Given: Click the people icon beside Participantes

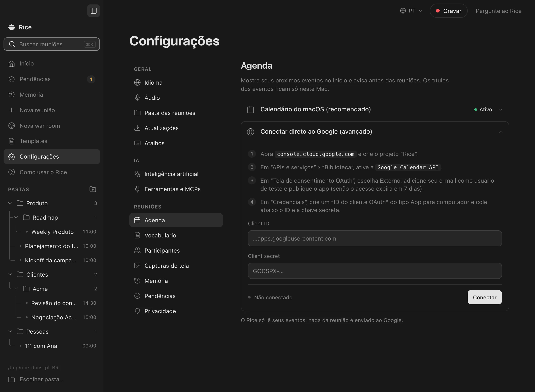Looking at the screenshot, I should click(x=137, y=250).
